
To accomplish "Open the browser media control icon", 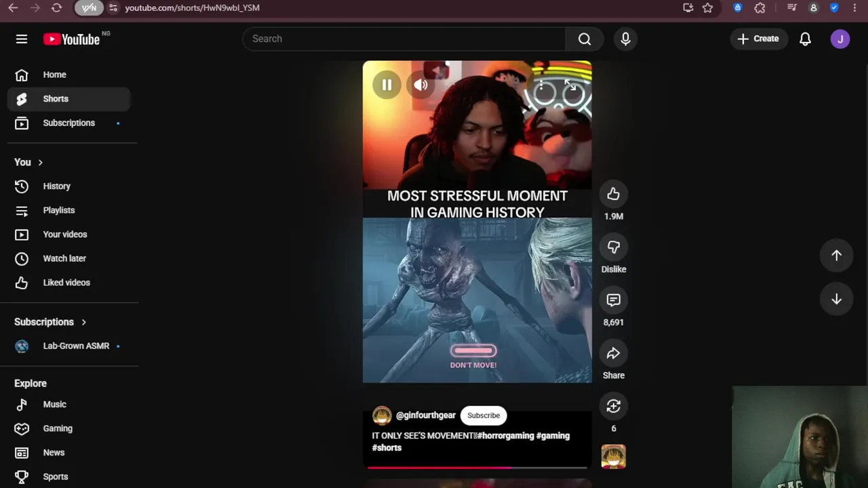I will (x=791, y=7).
